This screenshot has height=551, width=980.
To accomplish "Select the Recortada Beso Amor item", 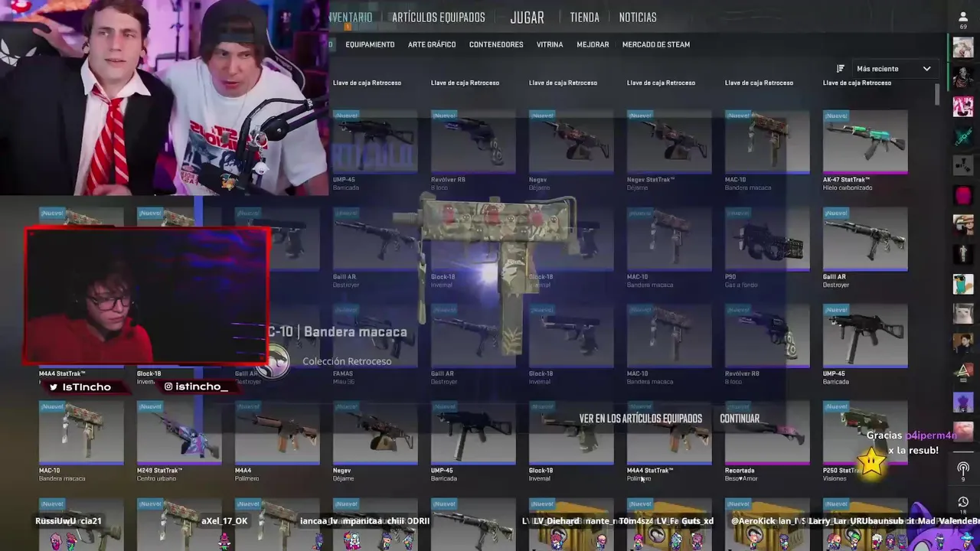I will coord(767,442).
